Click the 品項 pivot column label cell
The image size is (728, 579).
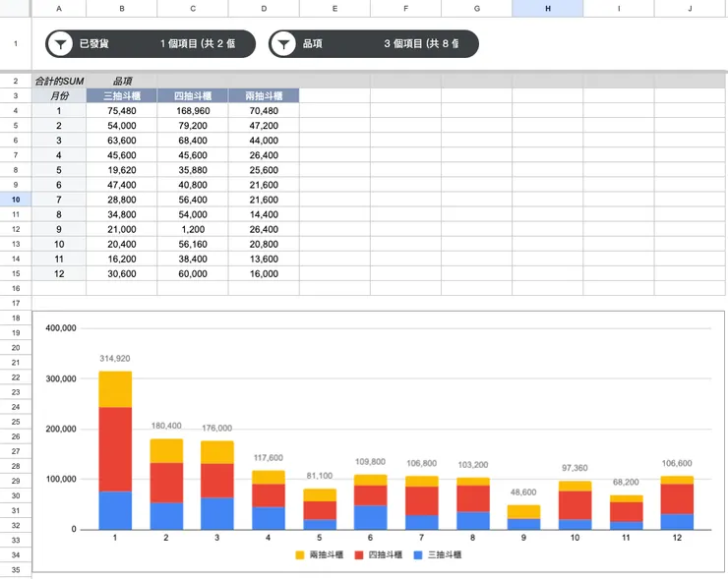tap(122, 82)
